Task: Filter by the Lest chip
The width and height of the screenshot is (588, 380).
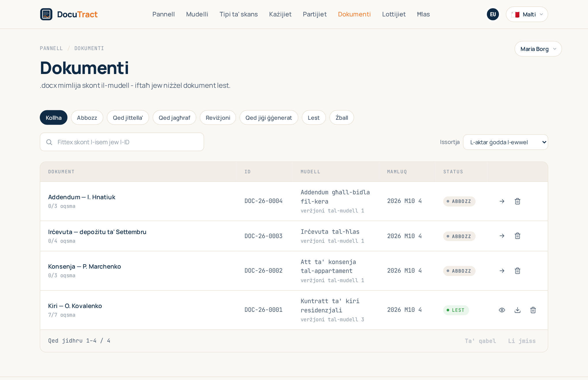Action: coord(314,118)
